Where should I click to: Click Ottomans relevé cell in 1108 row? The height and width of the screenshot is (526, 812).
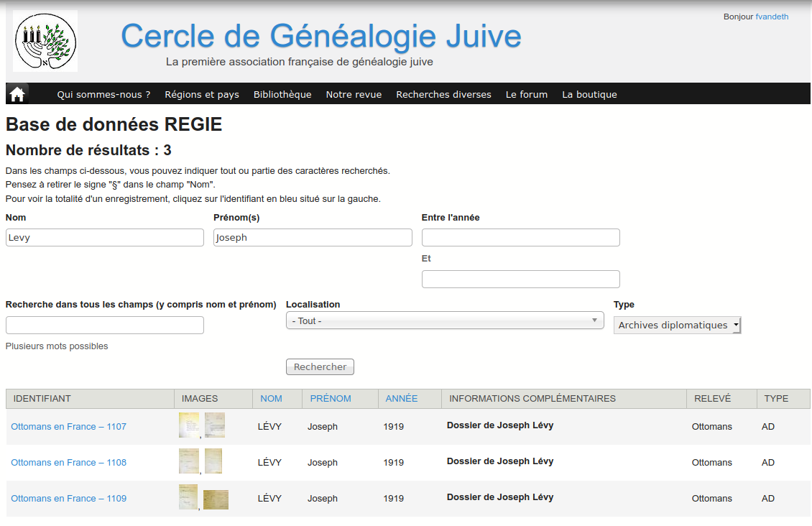(x=712, y=462)
